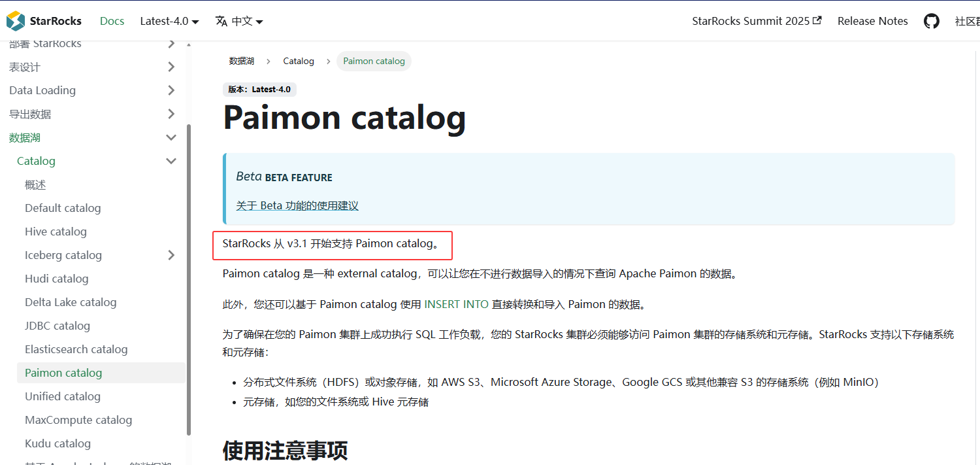Viewport: 980px width, 465px height.
Task: Open Elasticsearch catalog page
Action: tap(76, 349)
